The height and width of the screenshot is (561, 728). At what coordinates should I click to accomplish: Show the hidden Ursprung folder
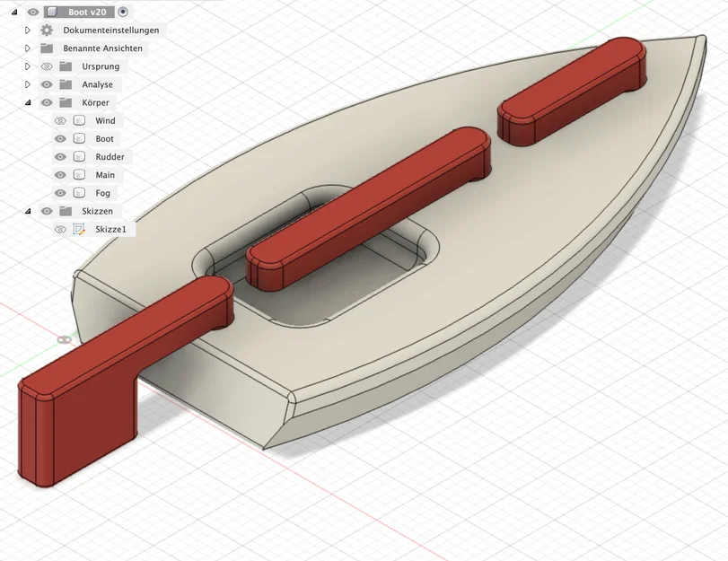(x=47, y=66)
